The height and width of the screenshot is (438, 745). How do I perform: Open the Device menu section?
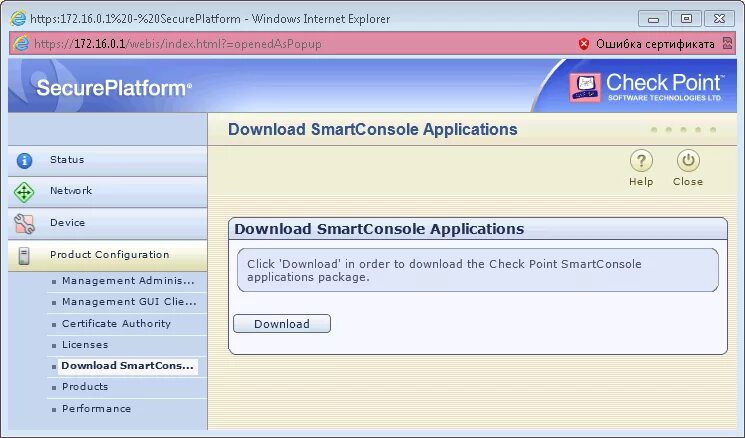click(x=107, y=223)
